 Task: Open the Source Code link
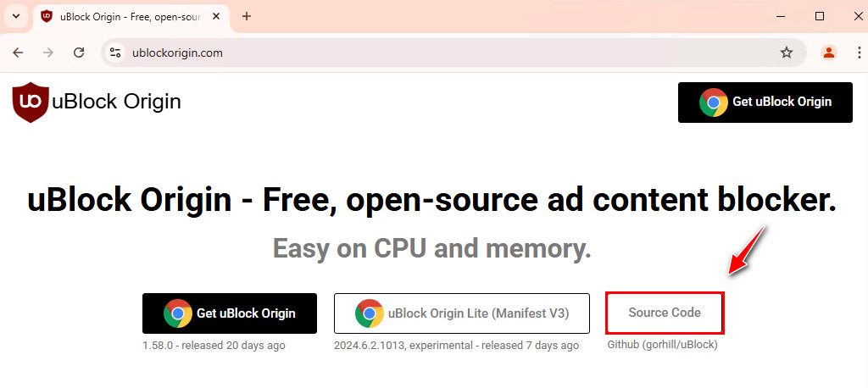click(665, 313)
